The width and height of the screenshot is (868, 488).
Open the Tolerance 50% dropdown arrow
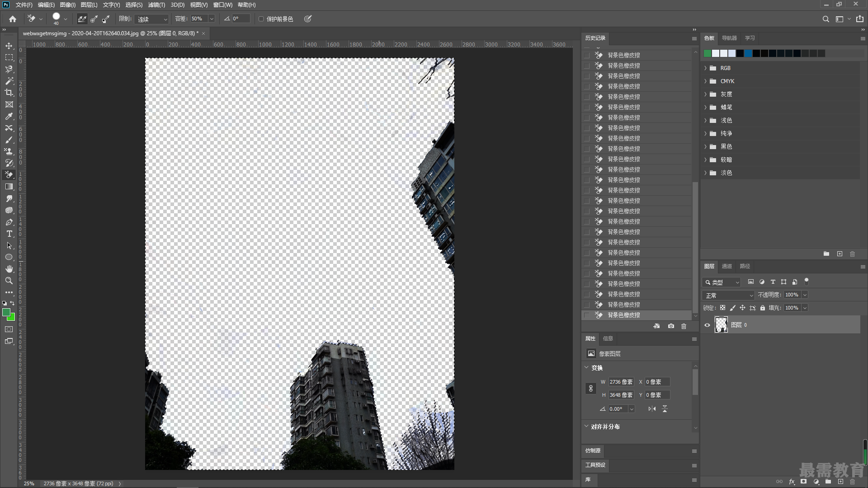pyautogui.click(x=211, y=19)
